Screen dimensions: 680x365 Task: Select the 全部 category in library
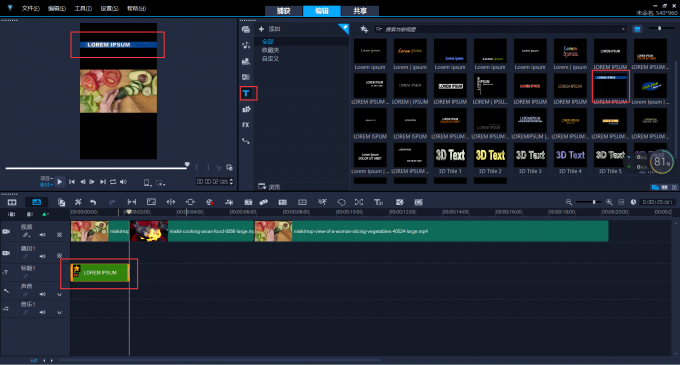coord(268,42)
